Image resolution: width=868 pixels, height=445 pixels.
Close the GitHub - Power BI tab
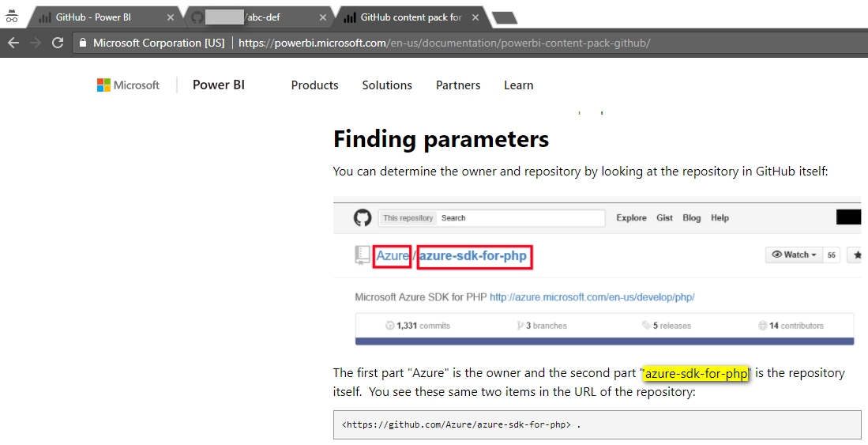171,17
